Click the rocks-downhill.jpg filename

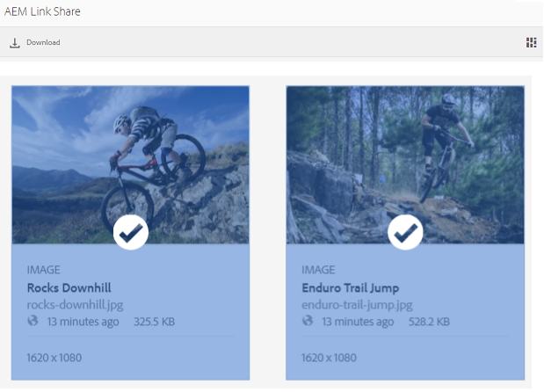[x=75, y=305]
